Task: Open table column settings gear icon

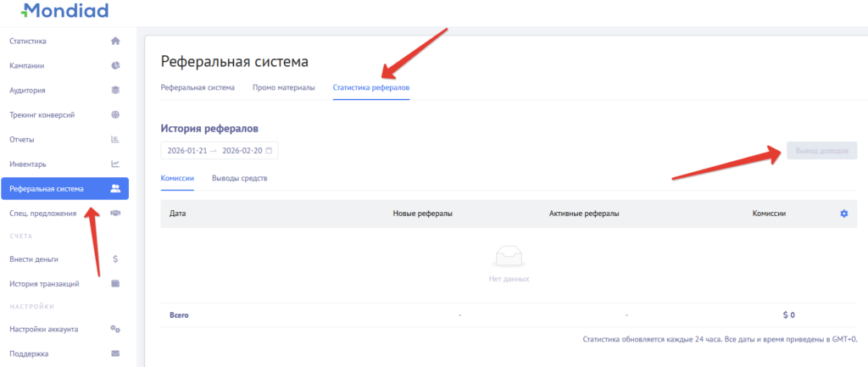Action: click(843, 214)
